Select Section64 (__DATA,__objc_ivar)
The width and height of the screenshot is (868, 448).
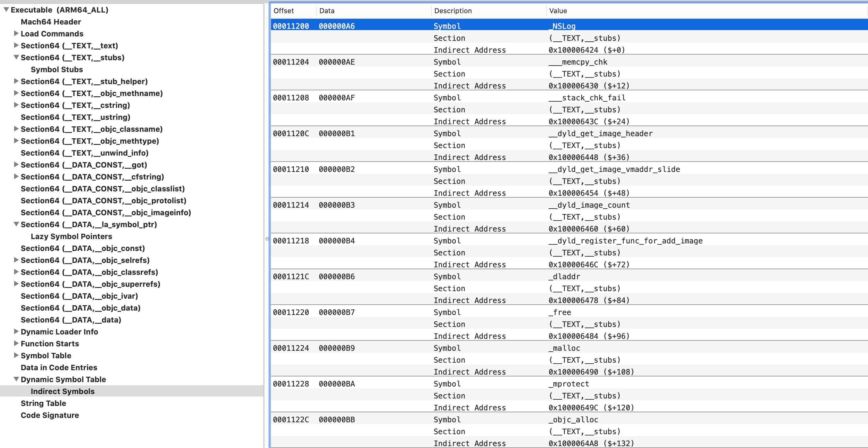pyautogui.click(x=79, y=296)
